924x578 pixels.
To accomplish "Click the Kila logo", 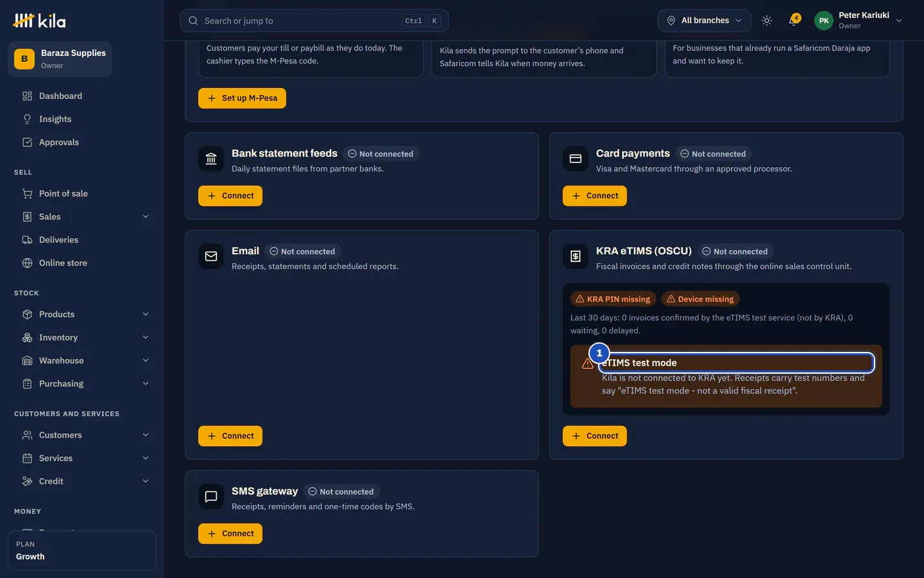I will 39,21.
